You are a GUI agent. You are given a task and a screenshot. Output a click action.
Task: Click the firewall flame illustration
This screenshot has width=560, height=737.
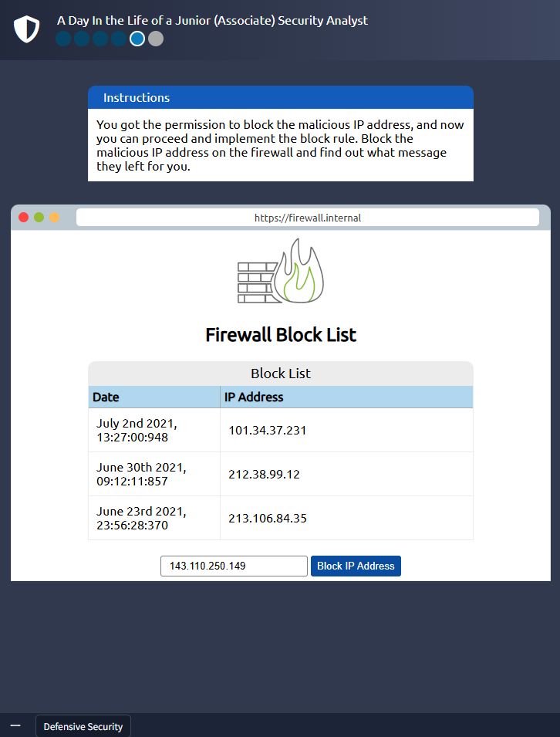[x=281, y=271]
